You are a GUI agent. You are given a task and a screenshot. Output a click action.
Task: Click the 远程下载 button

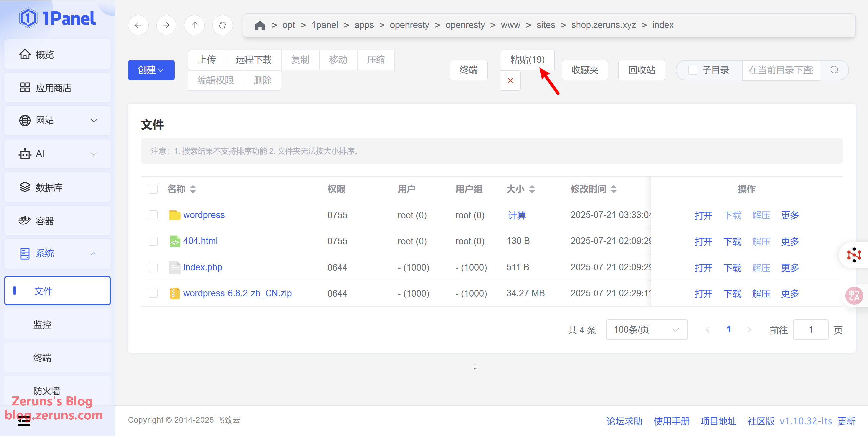(254, 60)
